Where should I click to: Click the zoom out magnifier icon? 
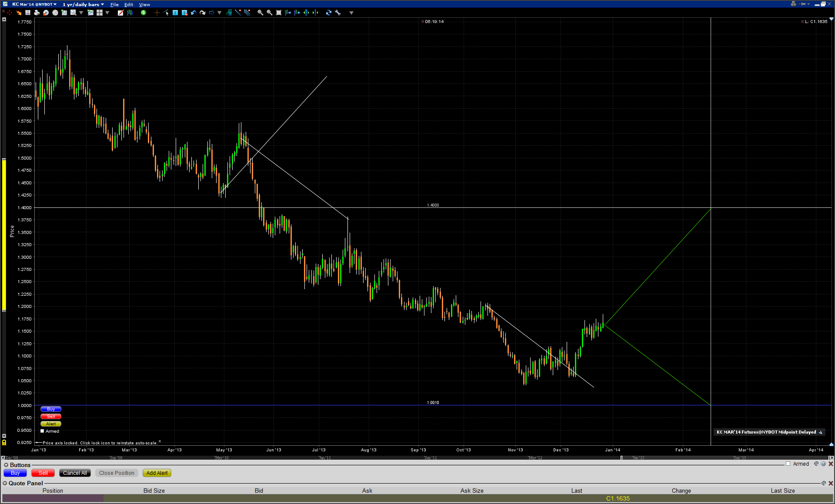(x=270, y=13)
